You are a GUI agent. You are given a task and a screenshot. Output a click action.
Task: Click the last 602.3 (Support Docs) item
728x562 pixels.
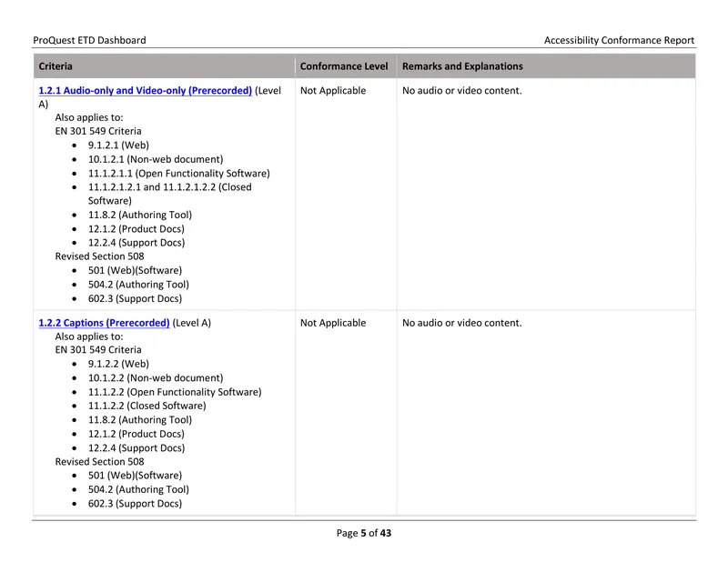tap(135, 504)
